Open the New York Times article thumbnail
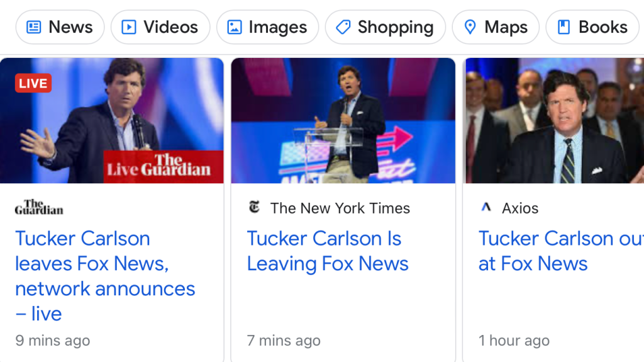Image resolution: width=644 pixels, height=362 pixels. pyautogui.click(x=343, y=120)
